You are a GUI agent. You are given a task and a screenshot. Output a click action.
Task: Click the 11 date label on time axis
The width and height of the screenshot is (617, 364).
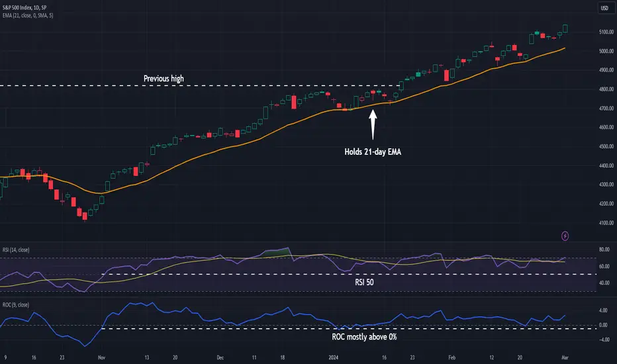coord(254,357)
